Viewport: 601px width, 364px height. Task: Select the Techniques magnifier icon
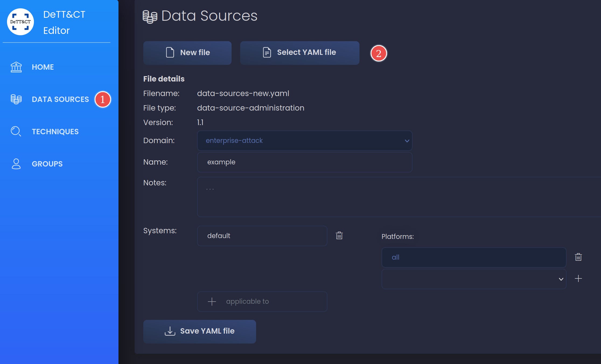point(16,131)
